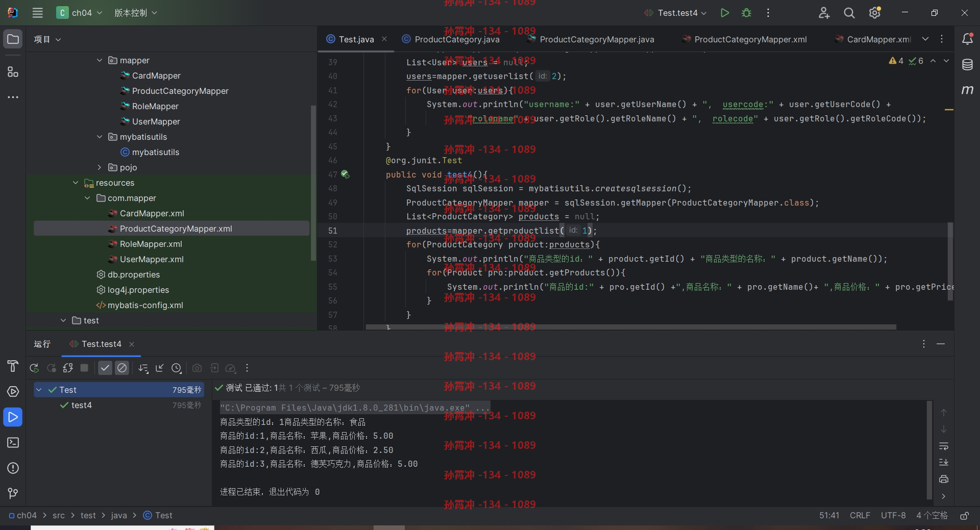This screenshot has width=980, height=530.
Task: Open the Test.test4 run configuration dropdown
Action: tap(675, 13)
